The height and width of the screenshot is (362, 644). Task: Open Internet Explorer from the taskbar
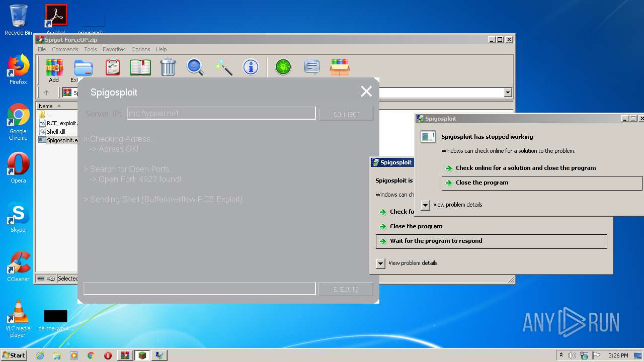point(40,355)
